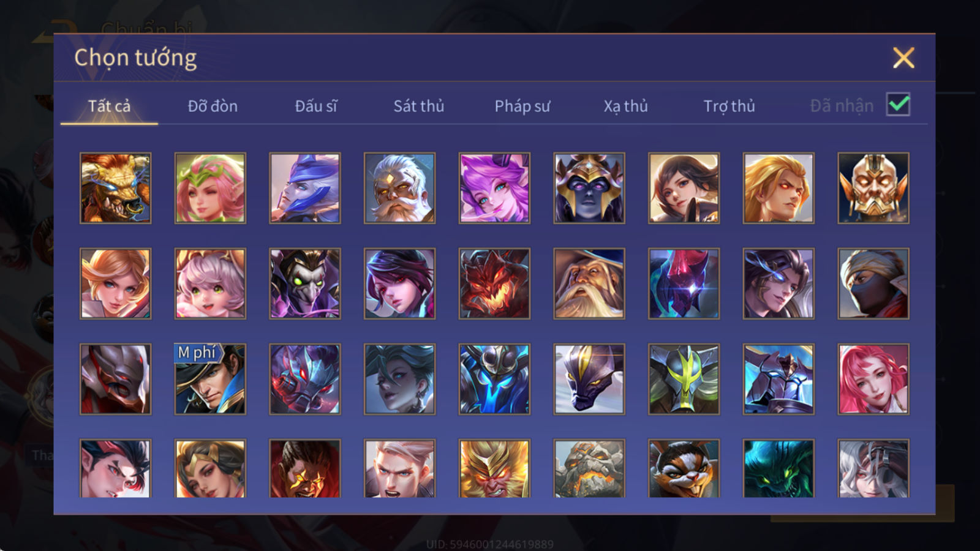Select the masked ninja with turban

pos(873,283)
